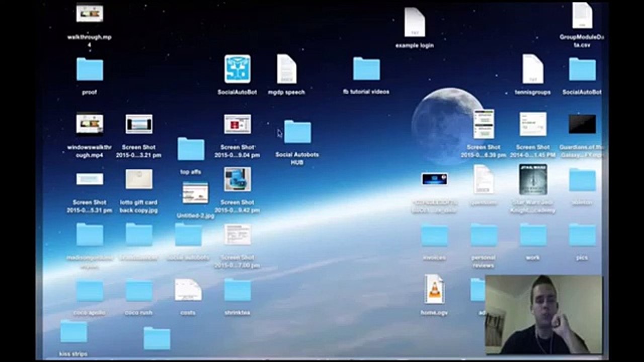Open the fb tutorial videos folder

(x=366, y=69)
